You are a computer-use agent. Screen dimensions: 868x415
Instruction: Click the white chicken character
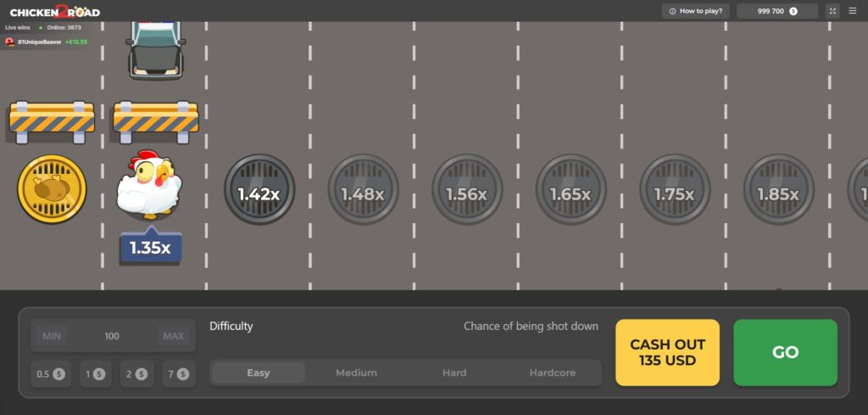[149, 184]
